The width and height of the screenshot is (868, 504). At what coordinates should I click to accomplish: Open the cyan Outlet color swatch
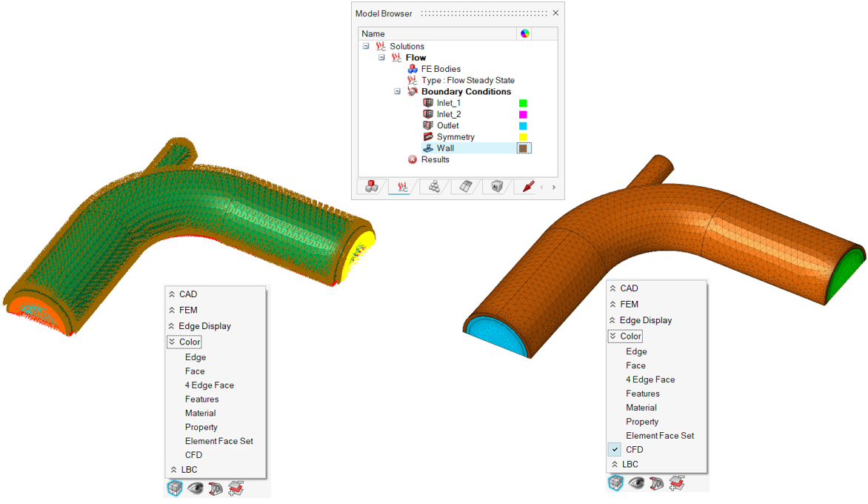point(523,126)
